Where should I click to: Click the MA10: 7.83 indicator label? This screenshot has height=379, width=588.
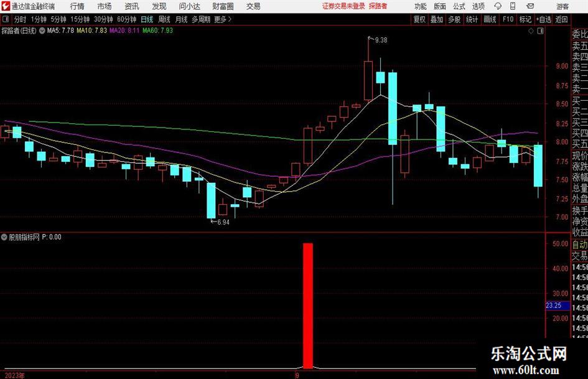click(92, 30)
